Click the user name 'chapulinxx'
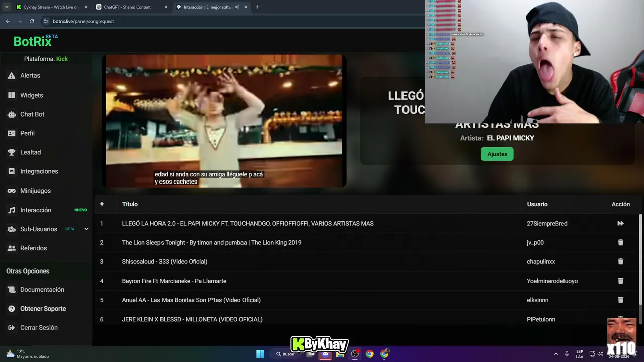Image resolution: width=644 pixels, height=362 pixels. [x=541, y=261]
